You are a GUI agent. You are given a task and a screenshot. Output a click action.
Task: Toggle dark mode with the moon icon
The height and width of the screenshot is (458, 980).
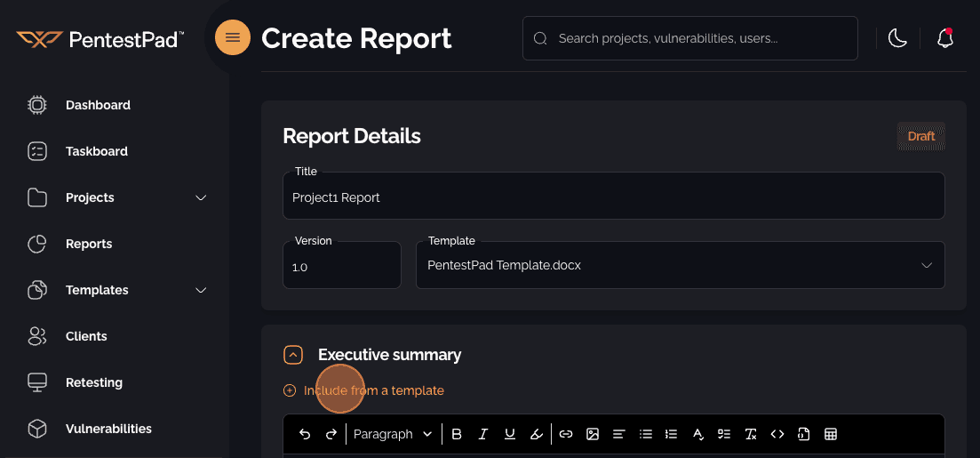click(x=897, y=38)
